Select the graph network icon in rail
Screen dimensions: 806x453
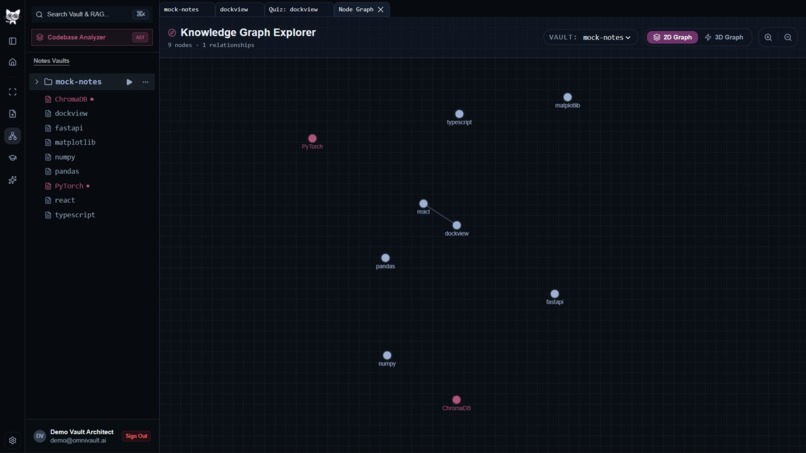(12, 136)
